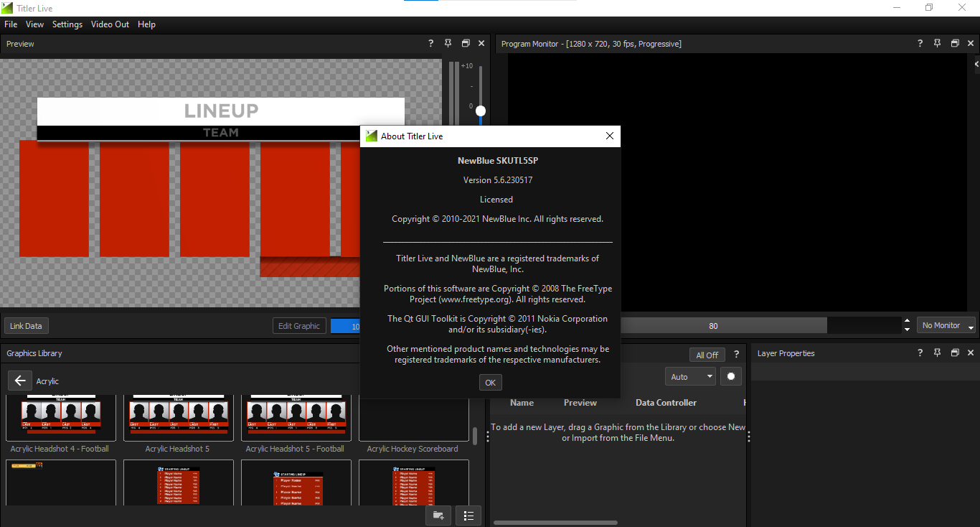Click the round record button beside Auto

pyautogui.click(x=731, y=376)
